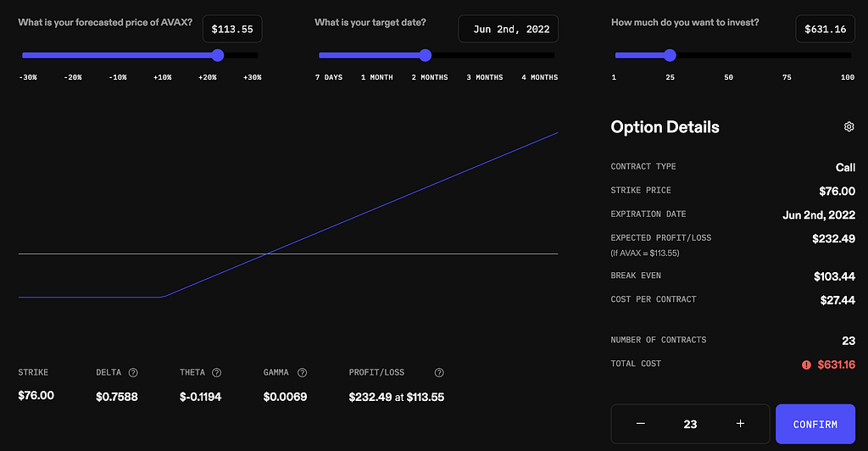Click the 50 invest tick label

pyautogui.click(x=728, y=77)
